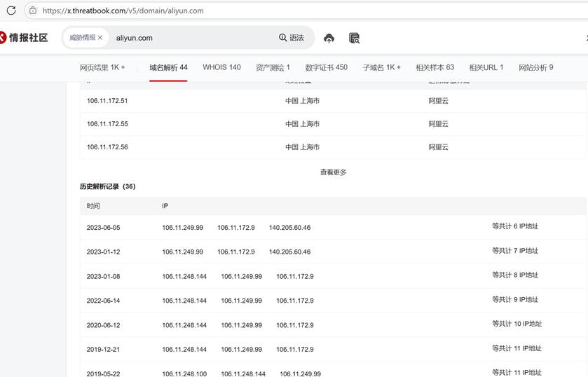Click 106.11.248.100 in the 2019-05-22 row
The width and height of the screenshot is (588, 377).
pos(184,373)
